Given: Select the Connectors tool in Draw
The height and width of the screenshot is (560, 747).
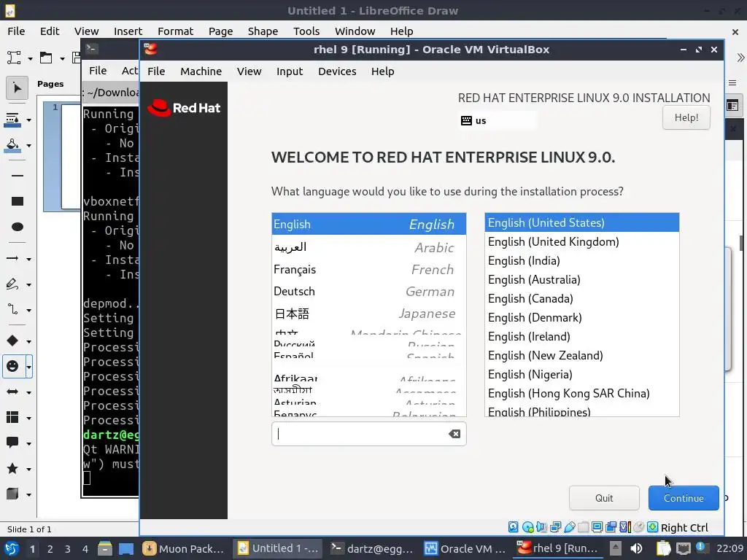Looking at the screenshot, I should pos(12,310).
